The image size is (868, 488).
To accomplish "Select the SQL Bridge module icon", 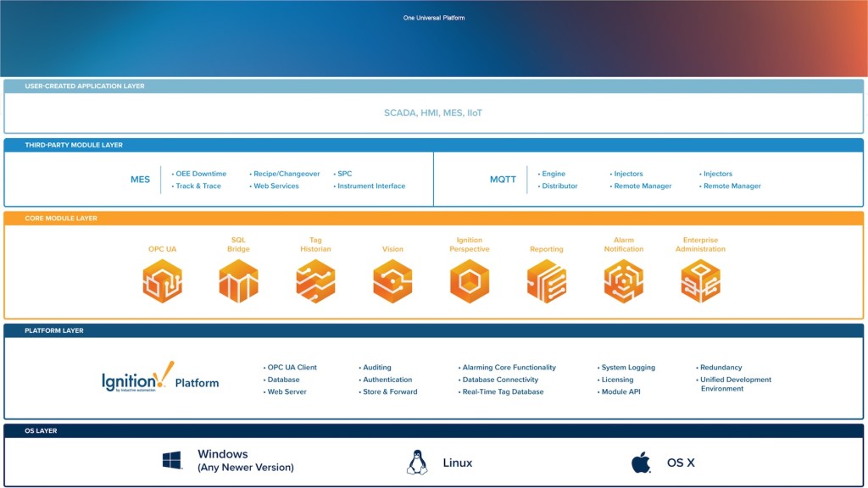I will (238, 281).
